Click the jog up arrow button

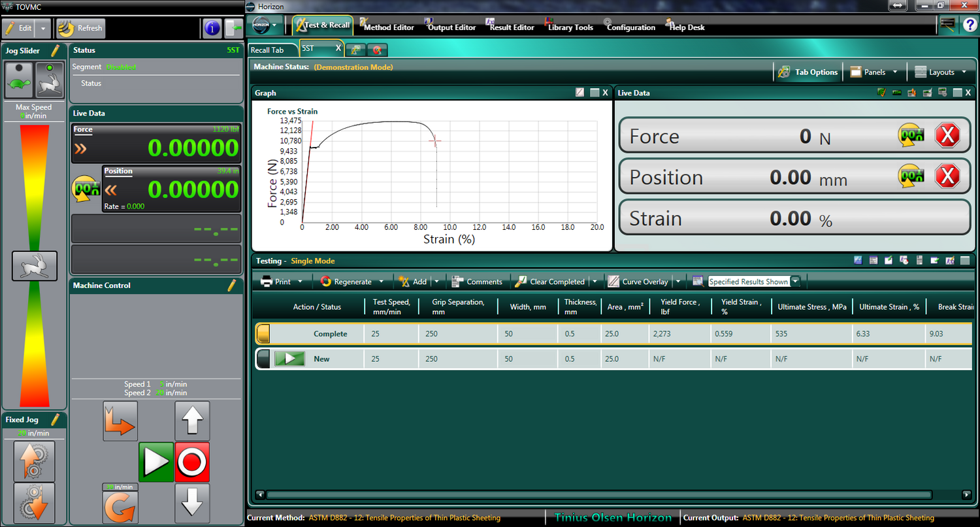click(192, 420)
